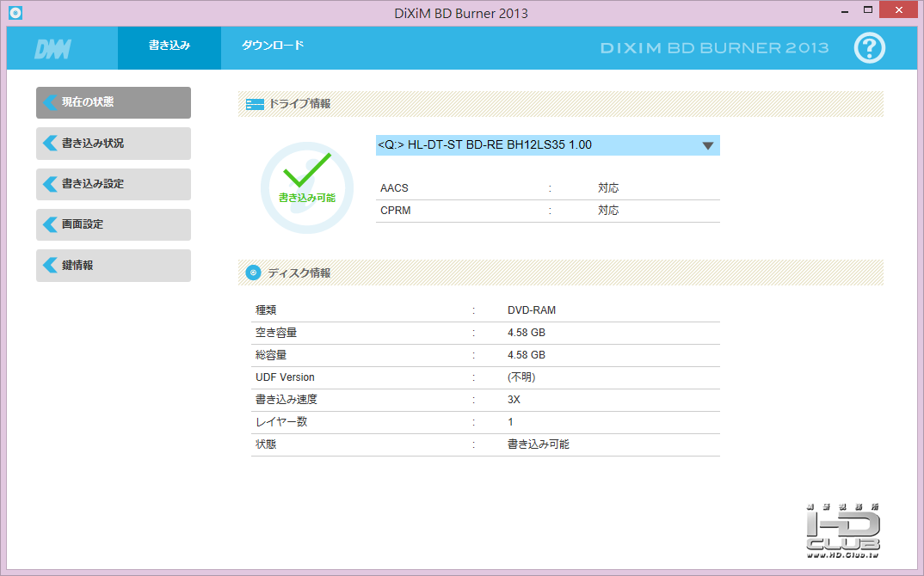Click the DVD-RAM disc type value
The image size is (924, 576).
tap(532, 309)
